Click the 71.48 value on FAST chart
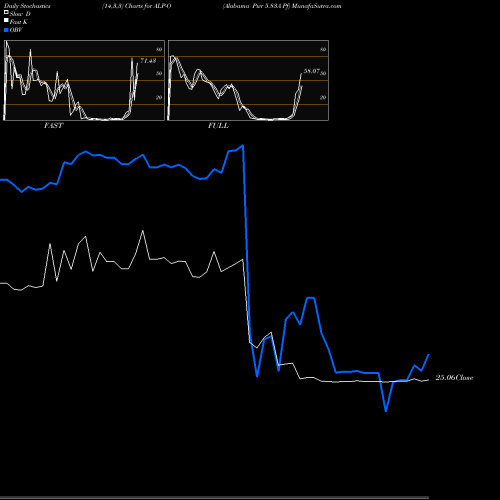The width and height of the screenshot is (500, 500). click(x=148, y=61)
